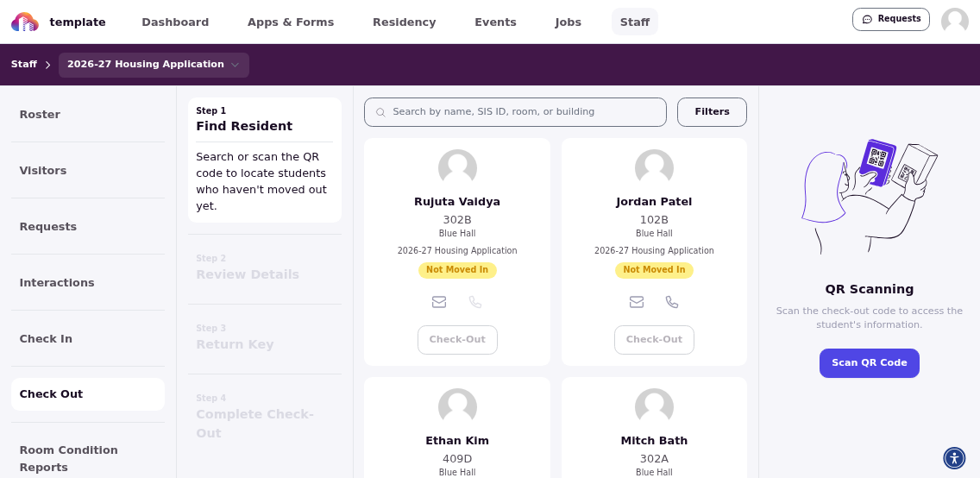Click room number 302B
Screen dimensions: 980x478
(457, 220)
